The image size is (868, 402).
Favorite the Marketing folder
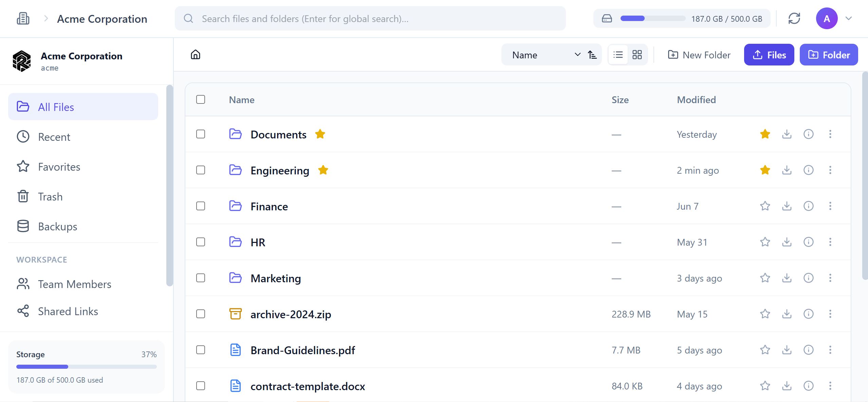pos(765,278)
